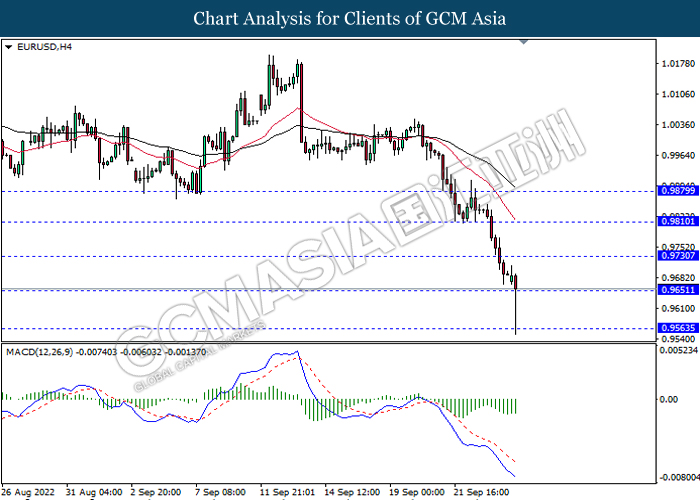
Task: Click the 1.01060 price axis value
Action: (x=678, y=94)
